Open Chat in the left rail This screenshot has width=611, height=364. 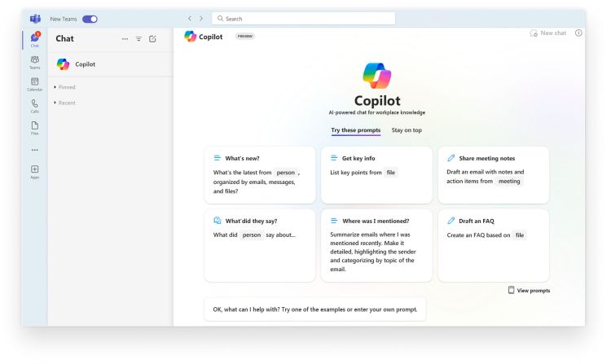coord(35,39)
